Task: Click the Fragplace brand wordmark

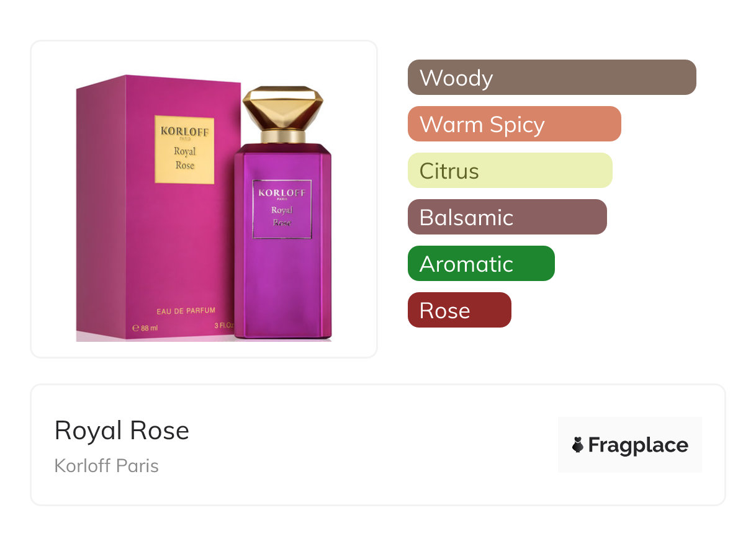Action: coord(638,445)
